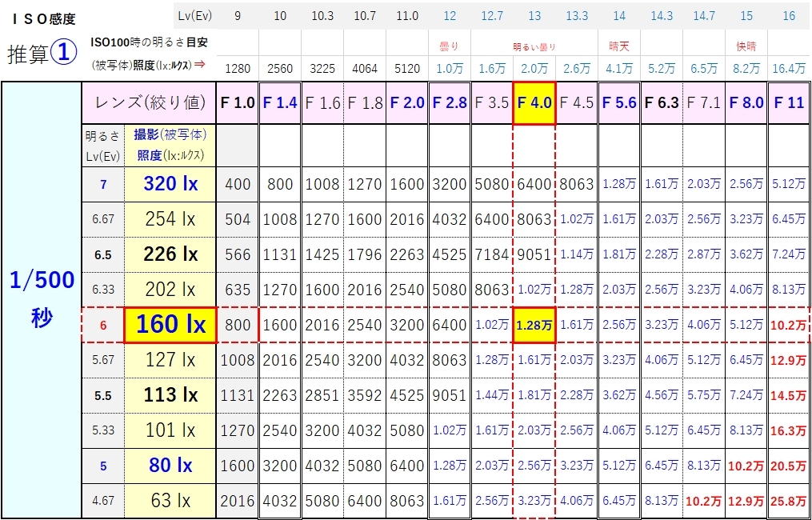Click the F 2.8 aperture header
This screenshot has width=812, height=520.
point(450,103)
